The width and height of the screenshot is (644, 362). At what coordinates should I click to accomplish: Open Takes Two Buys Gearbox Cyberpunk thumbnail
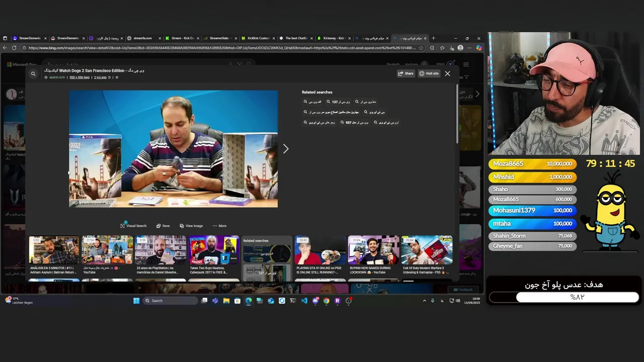point(214,250)
